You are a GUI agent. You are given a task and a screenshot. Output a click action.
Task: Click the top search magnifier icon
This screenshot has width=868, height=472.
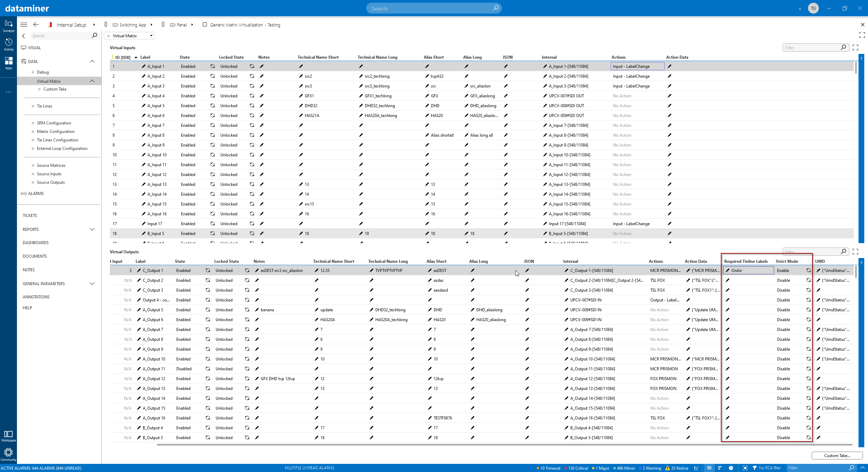pyautogui.click(x=496, y=8)
